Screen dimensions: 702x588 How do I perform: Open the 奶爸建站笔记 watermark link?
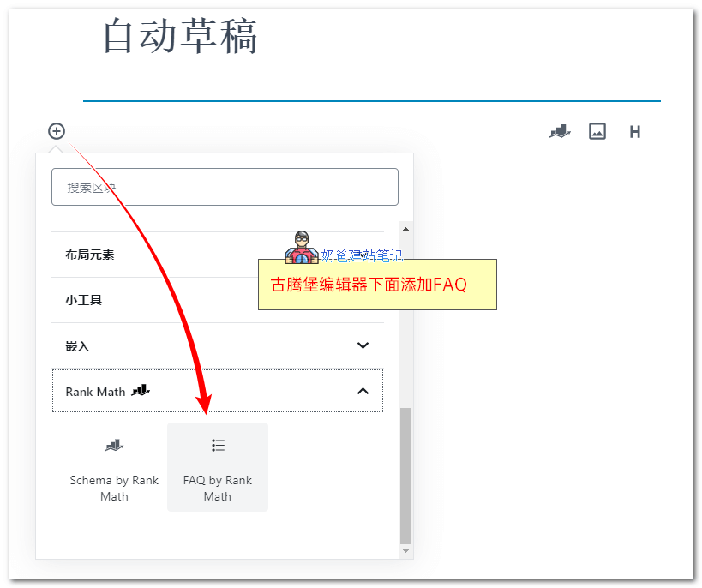pos(362,255)
